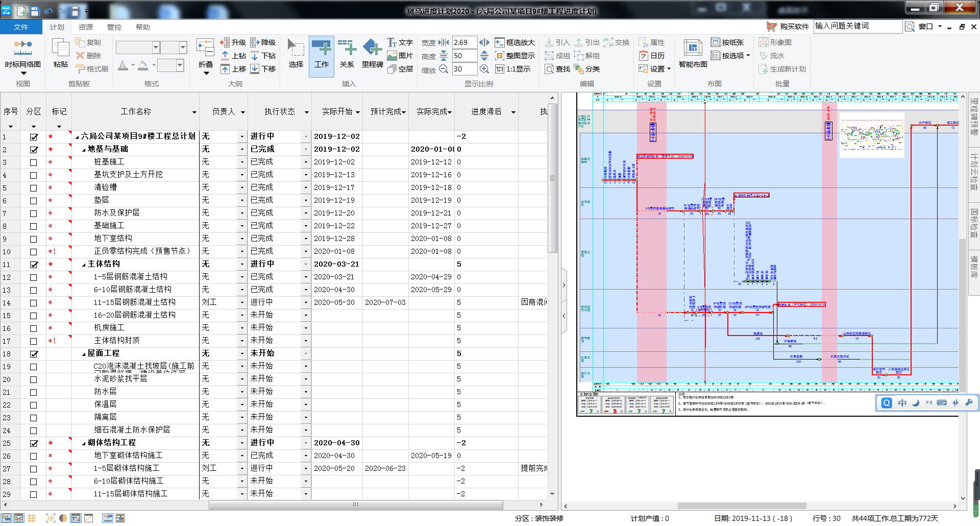Open the 管控 ribbon tab
The image size is (980, 526).
point(114,27)
